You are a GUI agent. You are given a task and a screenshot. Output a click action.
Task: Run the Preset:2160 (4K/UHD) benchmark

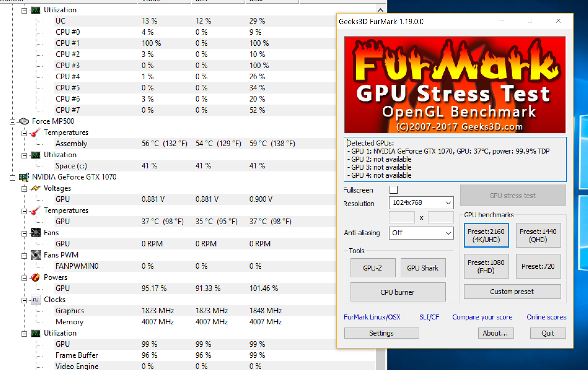[486, 235]
